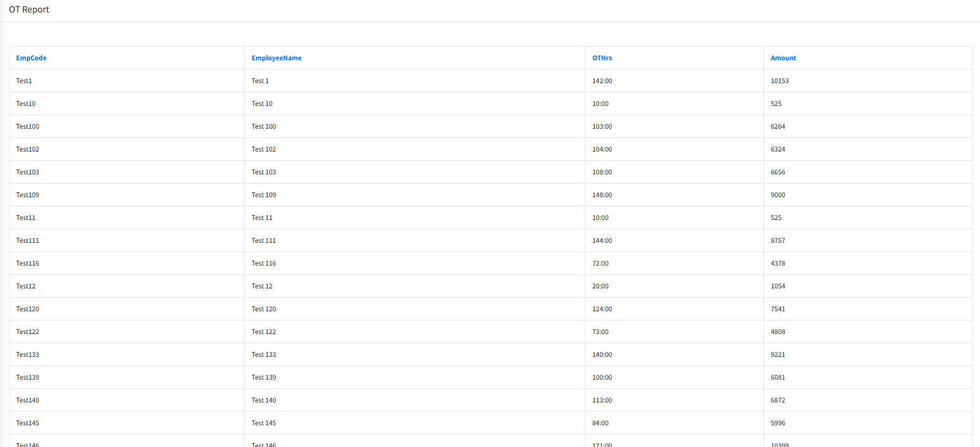The height and width of the screenshot is (447, 980).
Task: Click EmpCode Test120 cell
Action: (x=28, y=309)
